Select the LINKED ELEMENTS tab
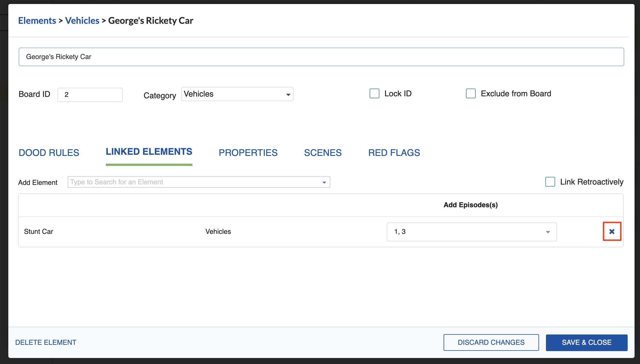 (x=149, y=152)
